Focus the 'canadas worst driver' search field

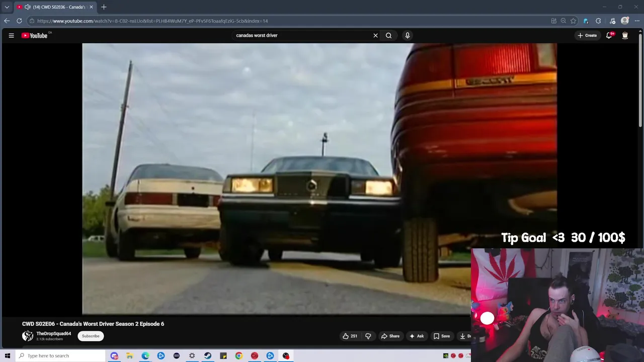[x=302, y=35]
